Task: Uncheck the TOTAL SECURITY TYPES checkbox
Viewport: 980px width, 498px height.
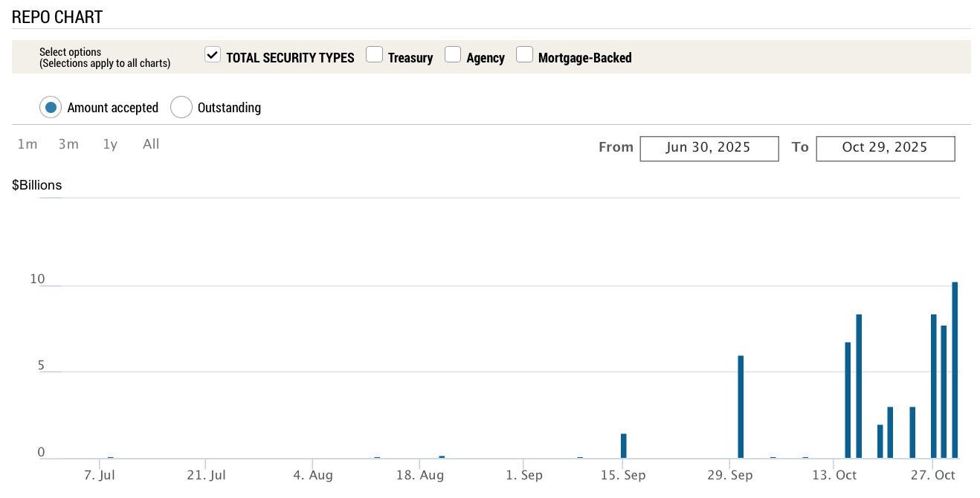Action: click(212, 54)
